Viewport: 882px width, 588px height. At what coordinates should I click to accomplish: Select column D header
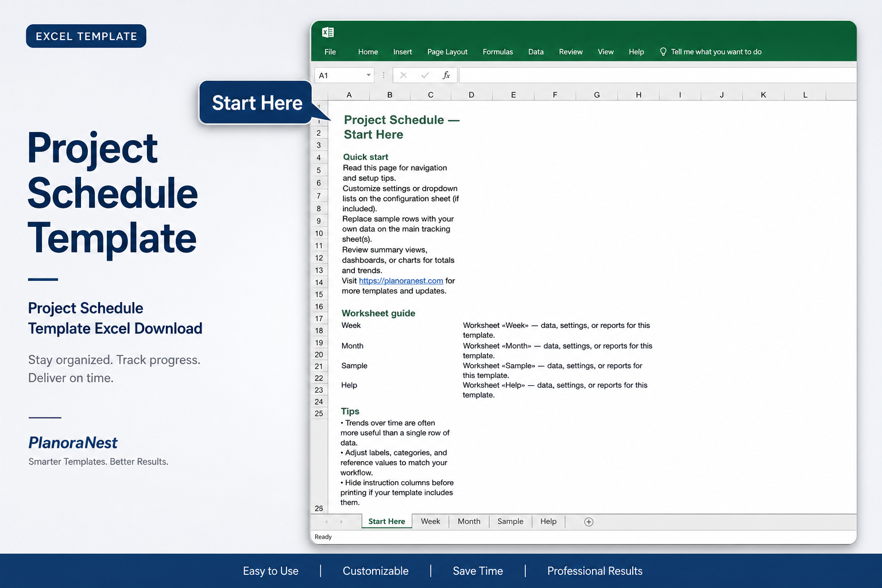pyautogui.click(x=471, y=95)
